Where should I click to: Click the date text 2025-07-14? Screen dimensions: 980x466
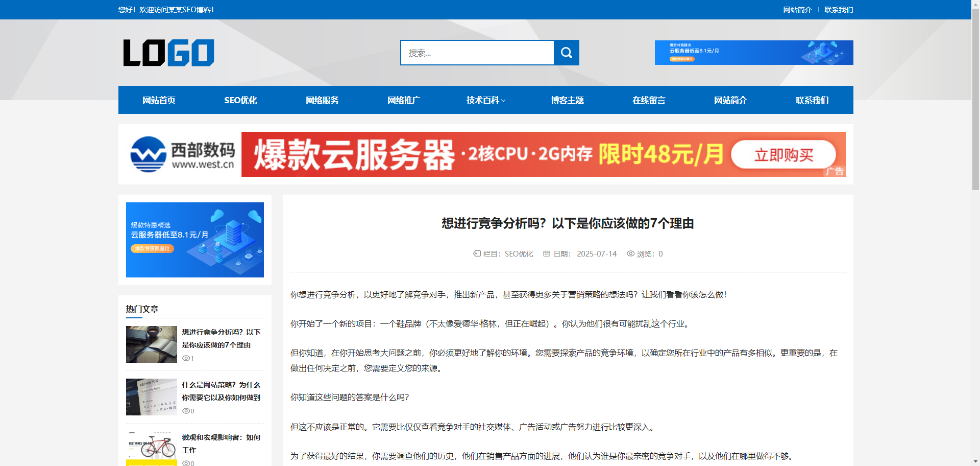coord(597,254)
